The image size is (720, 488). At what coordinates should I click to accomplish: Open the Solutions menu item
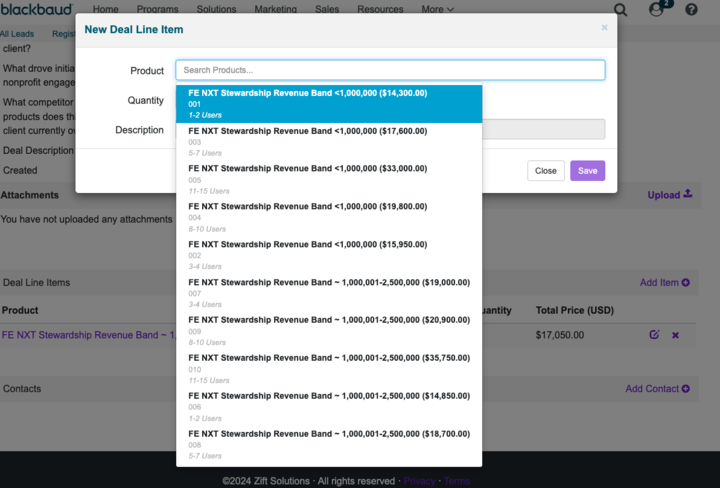coord(216,9)
